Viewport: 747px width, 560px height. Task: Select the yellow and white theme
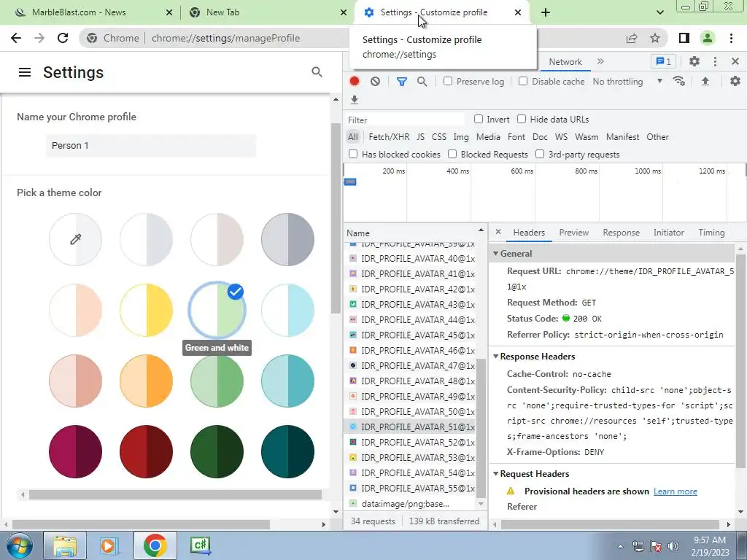tap(146, 310)
